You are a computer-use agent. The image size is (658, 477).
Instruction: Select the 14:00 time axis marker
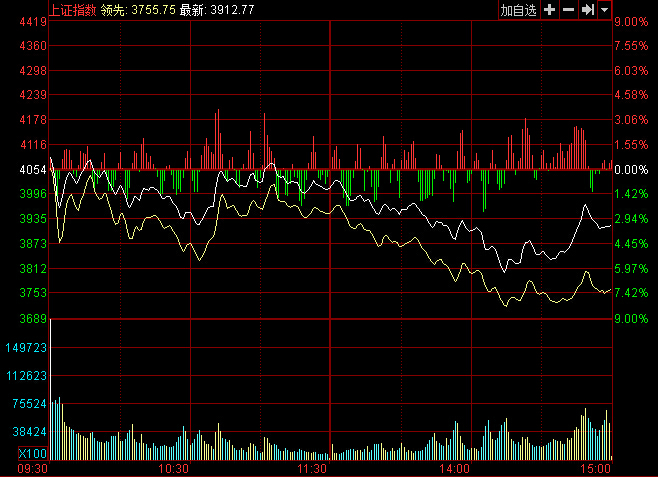(x=455, y=468)
